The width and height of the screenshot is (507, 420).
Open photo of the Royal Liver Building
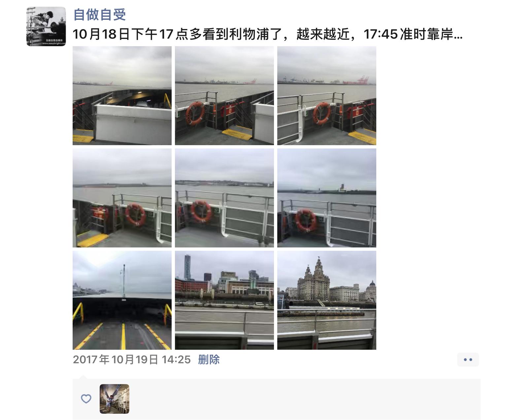[327, 300]
